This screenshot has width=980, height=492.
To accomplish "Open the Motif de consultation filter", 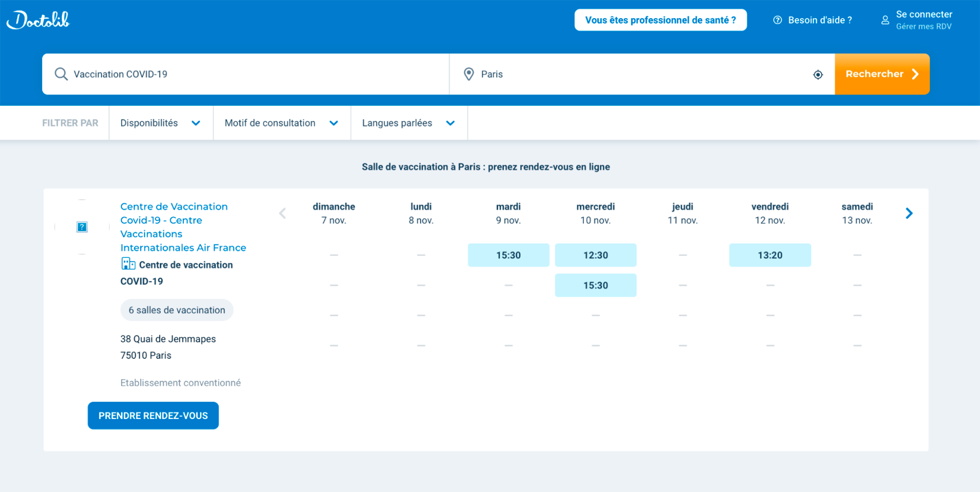I will click(282, 123).
